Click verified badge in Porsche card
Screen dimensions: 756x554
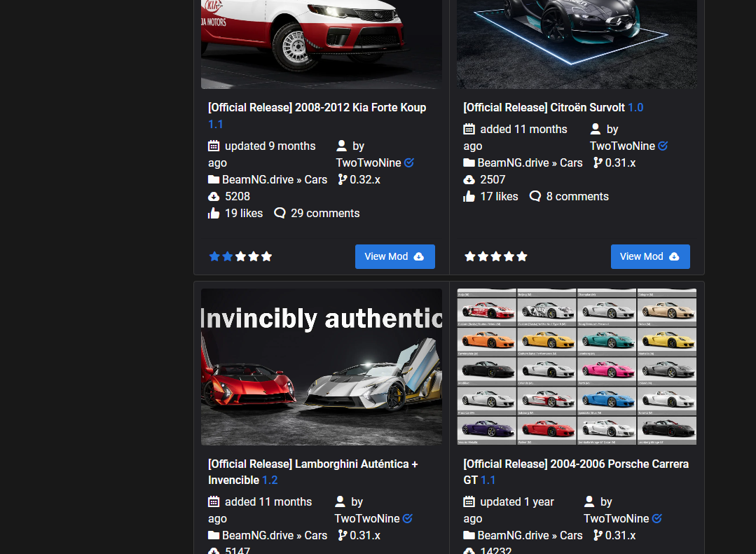click(x=657, y=518)
